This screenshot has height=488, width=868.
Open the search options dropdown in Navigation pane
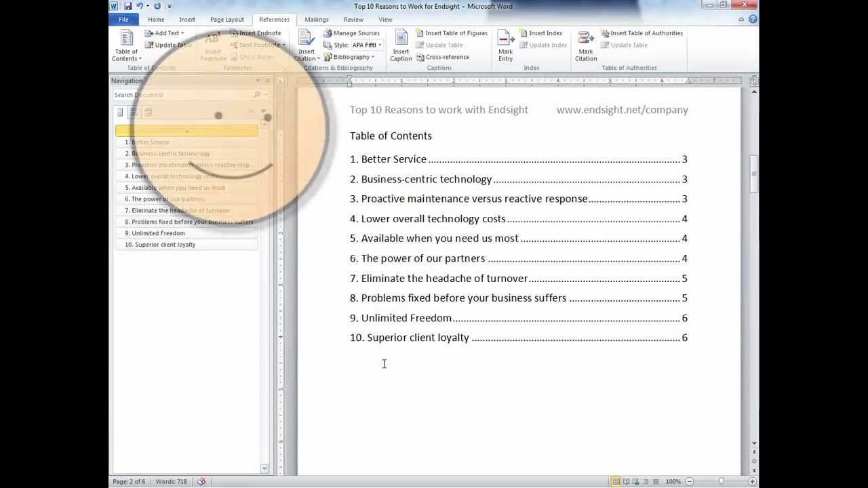coord(266,95)
